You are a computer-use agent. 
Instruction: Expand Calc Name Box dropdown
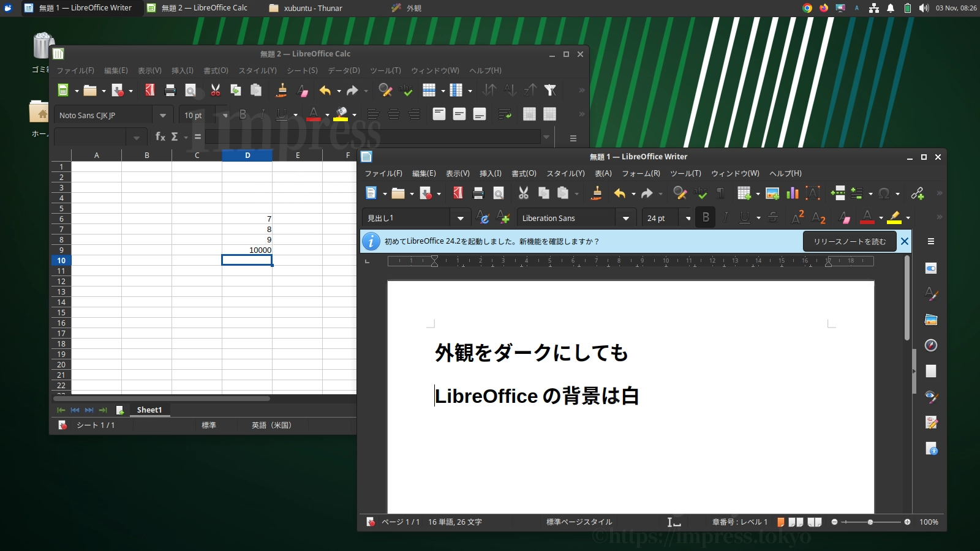coord(136,137)
